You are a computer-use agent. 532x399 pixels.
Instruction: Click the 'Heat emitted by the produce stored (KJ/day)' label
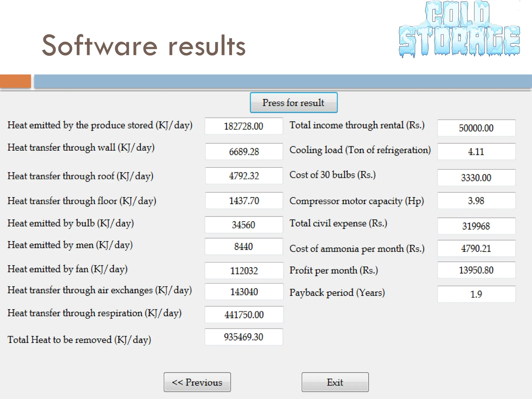[x=100, y=125]
